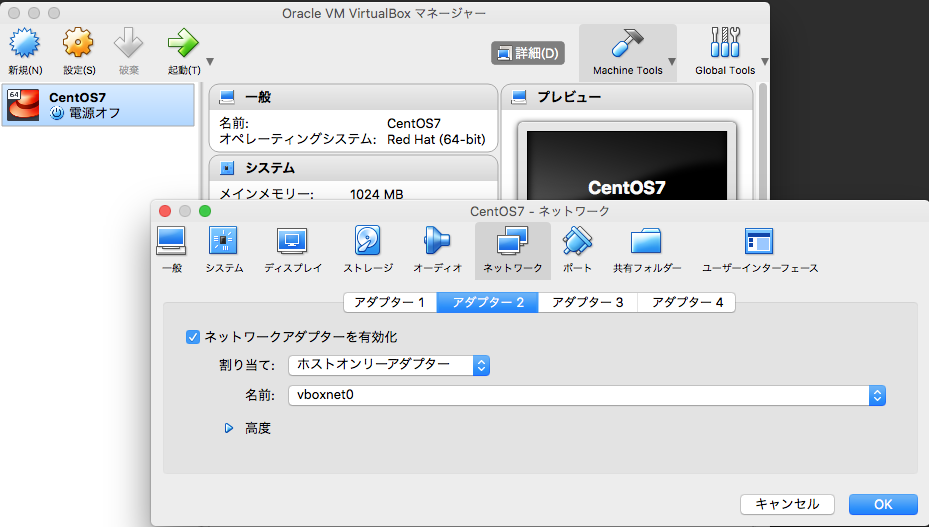
Task: Click the CentOS7 Red Hat OS icon
Action: (23, 105)
